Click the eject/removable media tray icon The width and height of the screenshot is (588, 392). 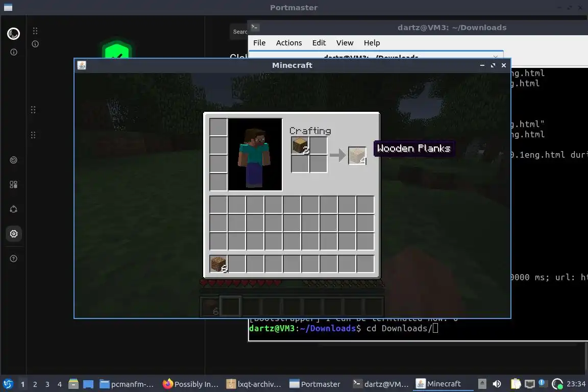(x=482, y=384)
